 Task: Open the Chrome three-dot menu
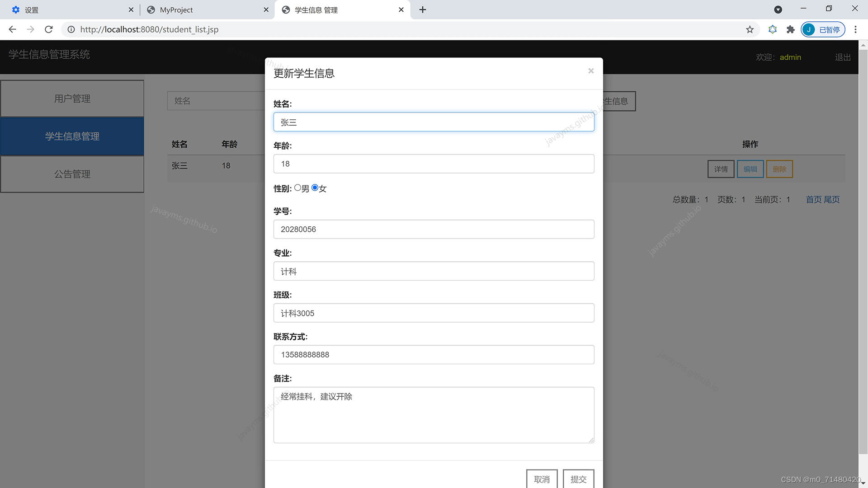tap(855, 29)
